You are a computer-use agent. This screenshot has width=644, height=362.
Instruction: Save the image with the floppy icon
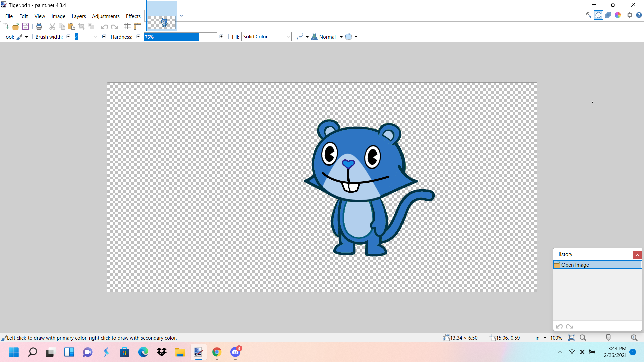(x=25, y=26)
